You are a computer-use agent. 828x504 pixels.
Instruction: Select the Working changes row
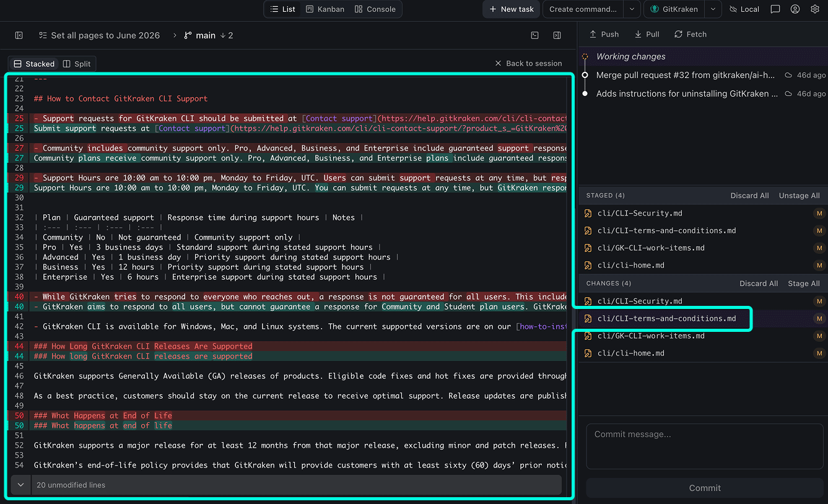[x=703, y=56]
